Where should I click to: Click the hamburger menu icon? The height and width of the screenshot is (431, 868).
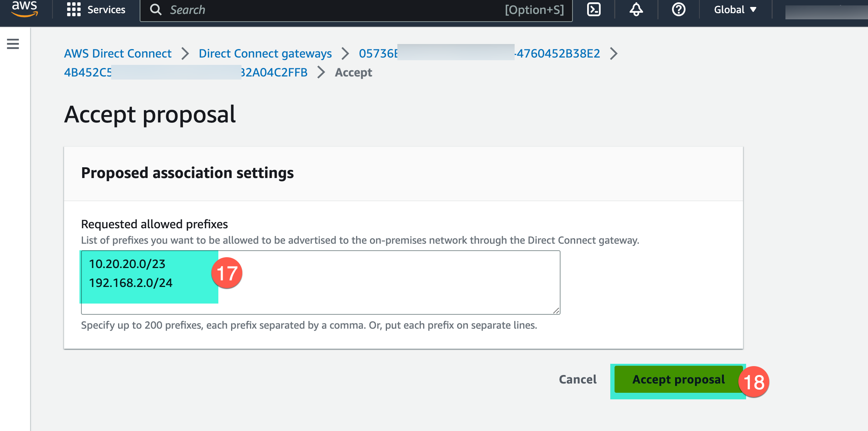coord(13,44)
